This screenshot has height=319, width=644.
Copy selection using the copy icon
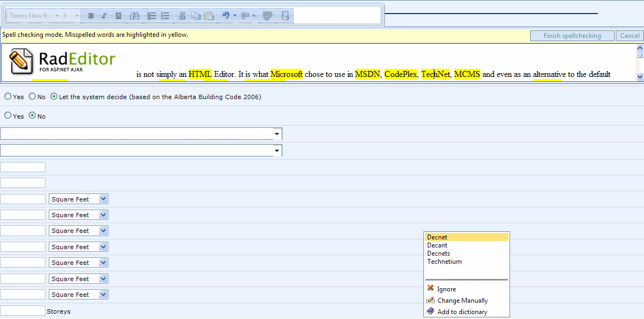[x=196, y=16]
